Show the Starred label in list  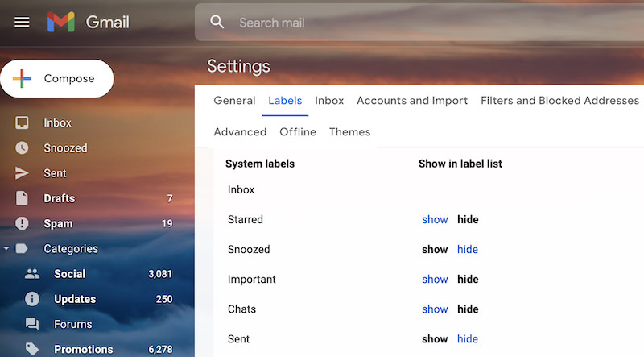click(435, 220)
